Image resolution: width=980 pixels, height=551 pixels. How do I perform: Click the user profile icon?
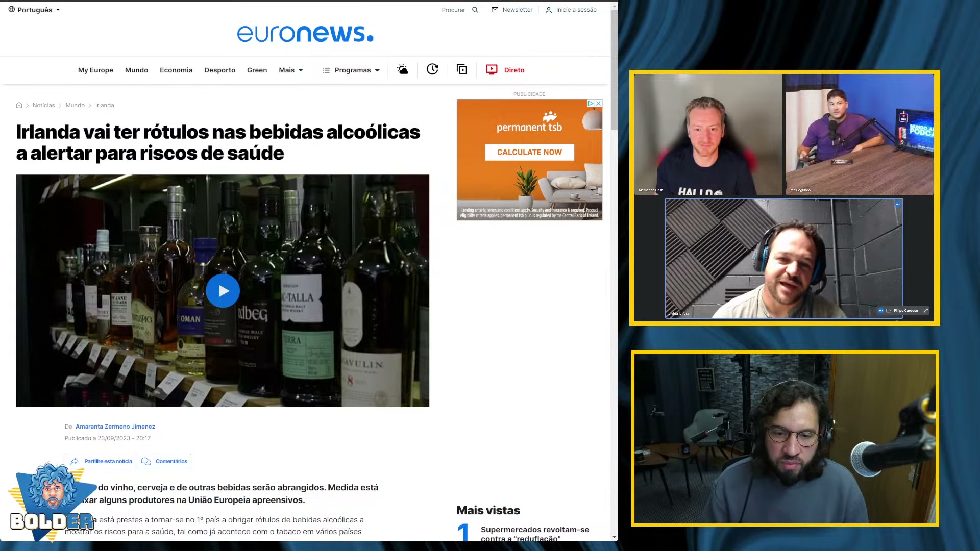[x=549, y=10]
